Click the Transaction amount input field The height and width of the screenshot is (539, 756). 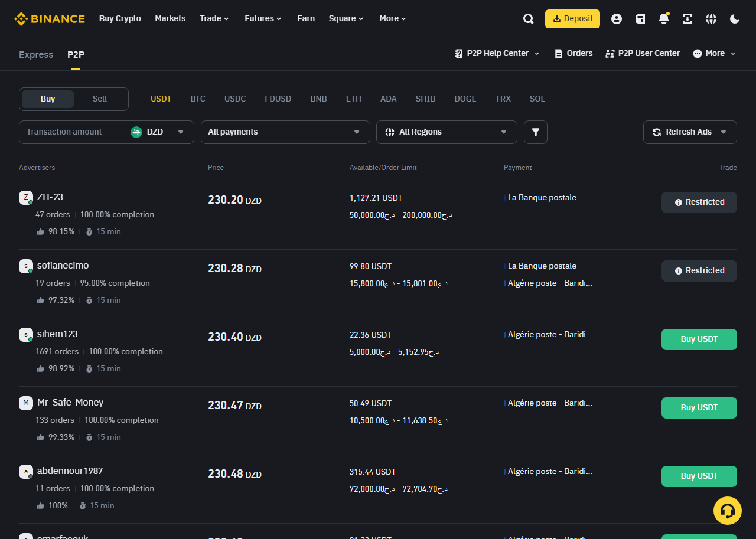coord(71,132)
